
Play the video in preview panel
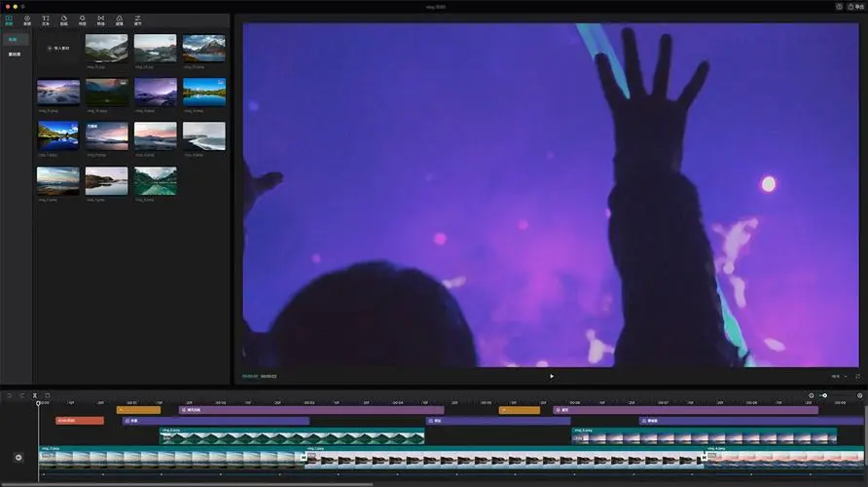pos(552,376)
